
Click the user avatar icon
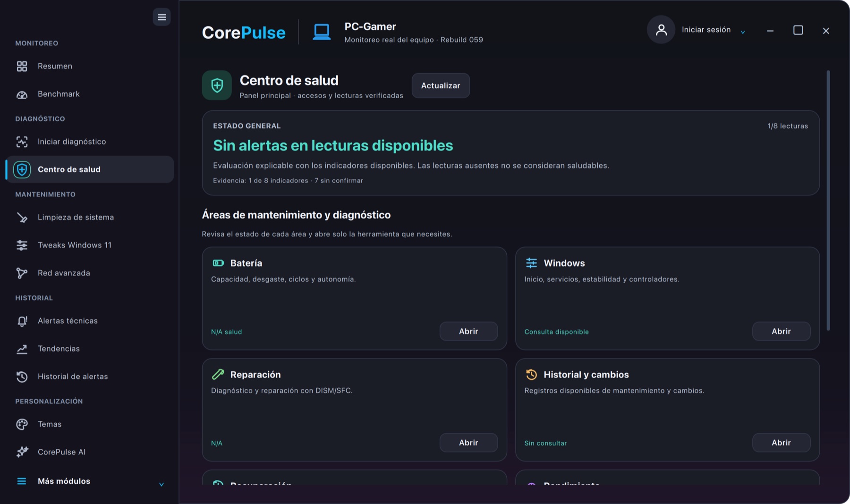(661, 30)
